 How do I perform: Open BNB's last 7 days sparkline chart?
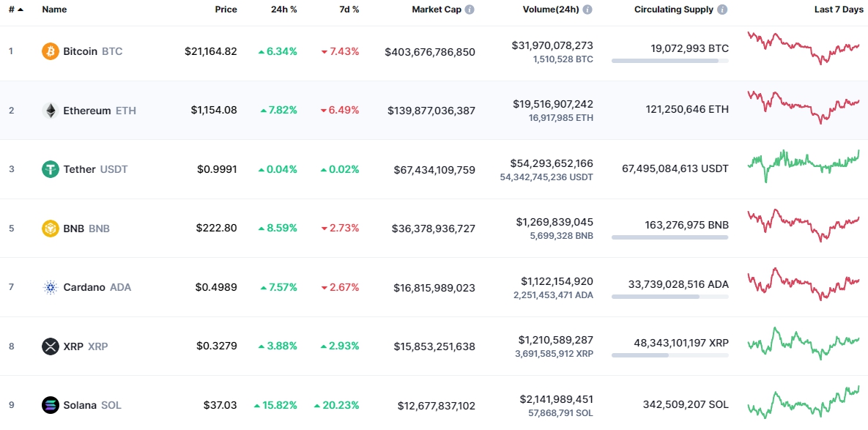(804, 225)
